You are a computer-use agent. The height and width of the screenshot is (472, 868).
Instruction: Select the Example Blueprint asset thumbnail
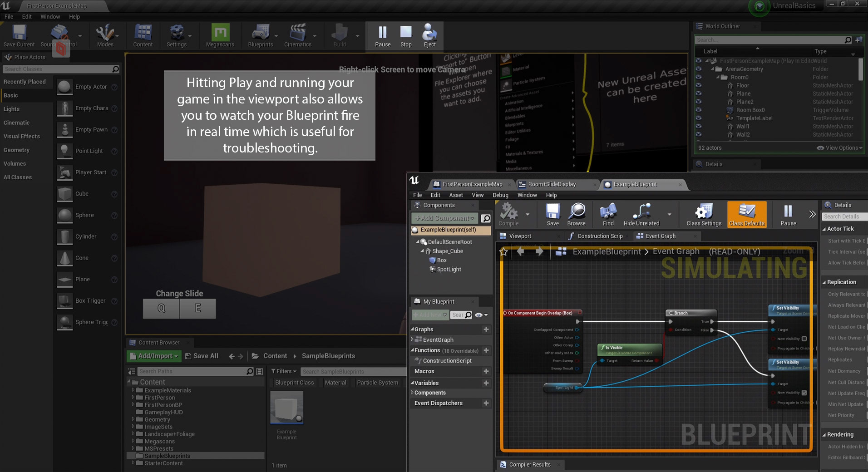click(286, 407)
